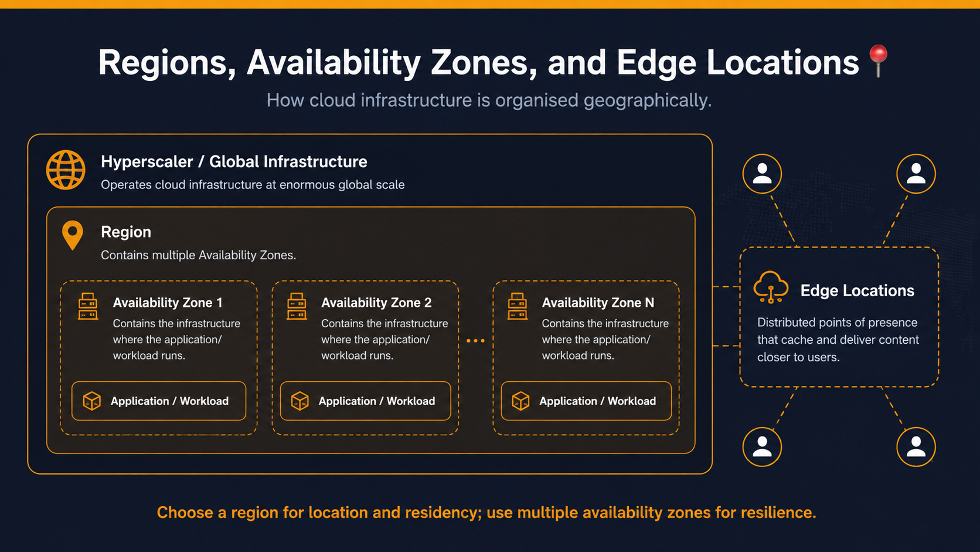Click the bottom-left user avatar icon
This screenshot has height=552, width=980.
tap(762, 447)
